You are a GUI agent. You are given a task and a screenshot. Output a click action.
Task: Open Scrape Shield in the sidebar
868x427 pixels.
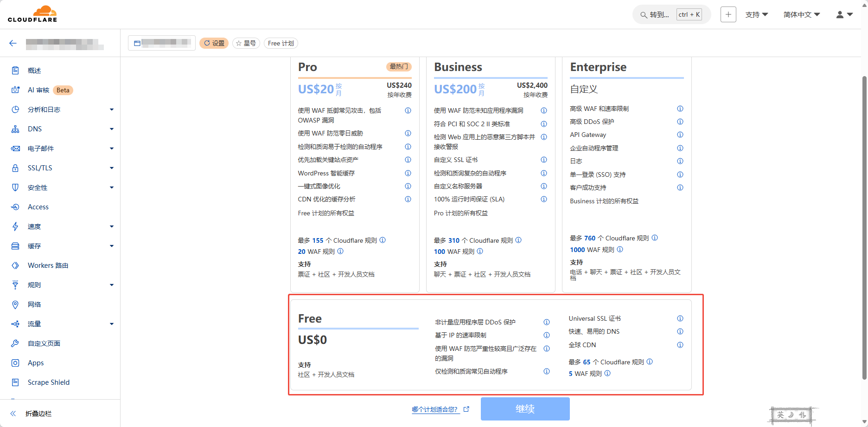[49, 382]
